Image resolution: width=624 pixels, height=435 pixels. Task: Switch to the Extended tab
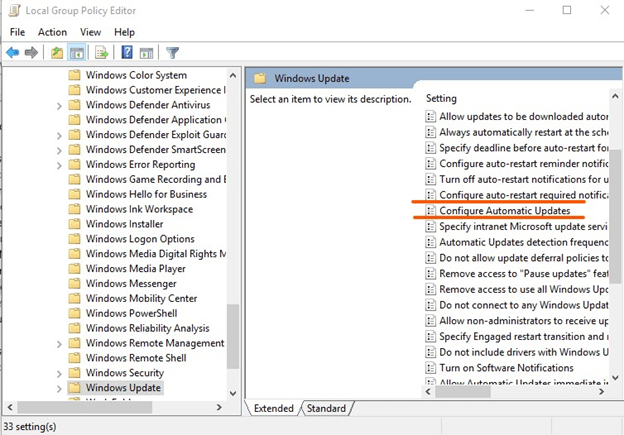pos(273,408)
